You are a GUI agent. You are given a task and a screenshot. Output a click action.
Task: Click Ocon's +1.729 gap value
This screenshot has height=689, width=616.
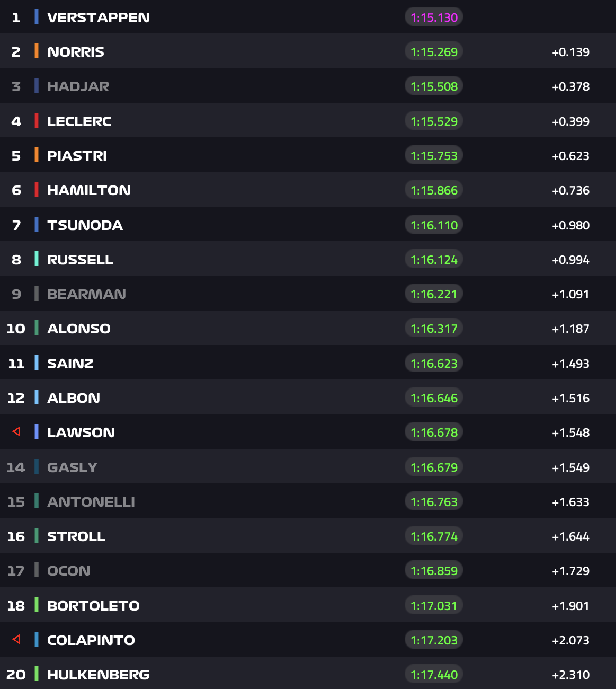point(570,571)
